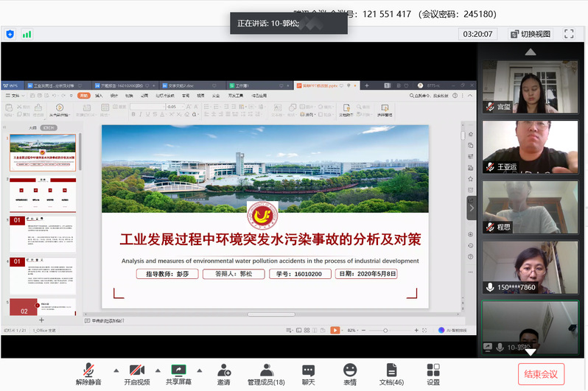Screen dimensions: 588x391
Task: Expand audio options arrow beside 解除静音
Action: 116,370
